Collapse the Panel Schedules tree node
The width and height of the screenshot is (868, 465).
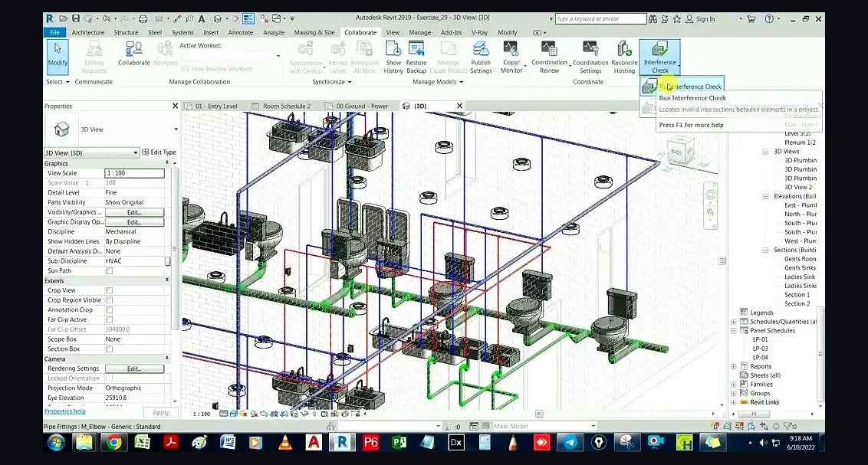[x=734, y=331]
